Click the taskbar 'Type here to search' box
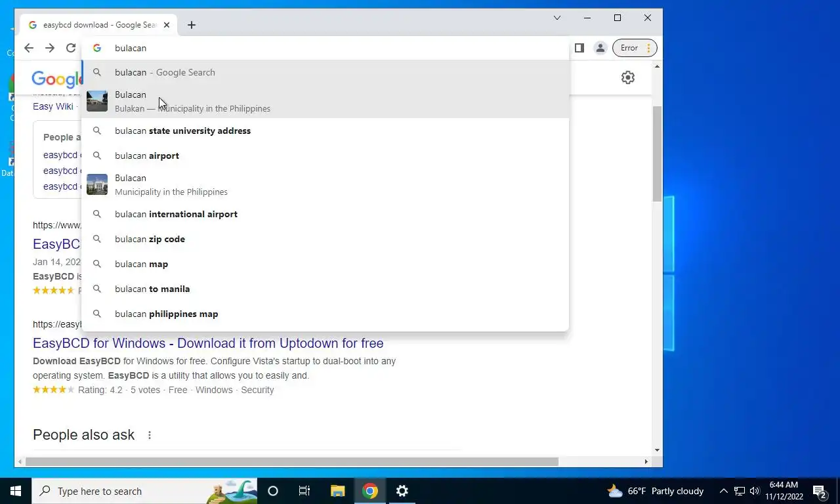Image resolution: width=840 pixels, height=504 pixels. coord(144,491)
